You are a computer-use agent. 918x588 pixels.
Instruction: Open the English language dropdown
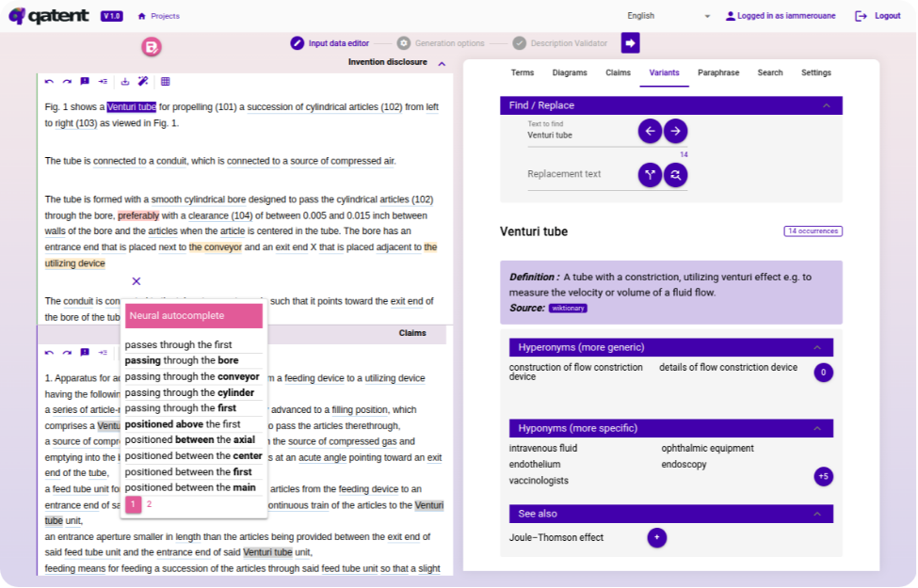[668, 16]
